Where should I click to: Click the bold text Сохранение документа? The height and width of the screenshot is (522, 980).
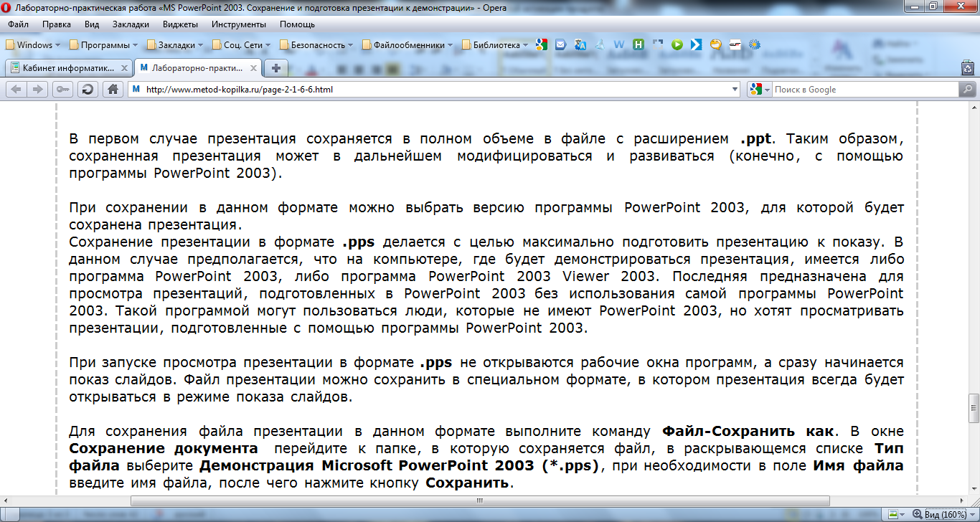(x=164, y=449)
